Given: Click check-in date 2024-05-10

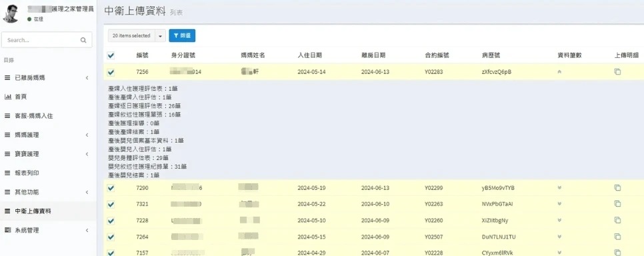Looking at the screenshot, I should coord(311,220).
